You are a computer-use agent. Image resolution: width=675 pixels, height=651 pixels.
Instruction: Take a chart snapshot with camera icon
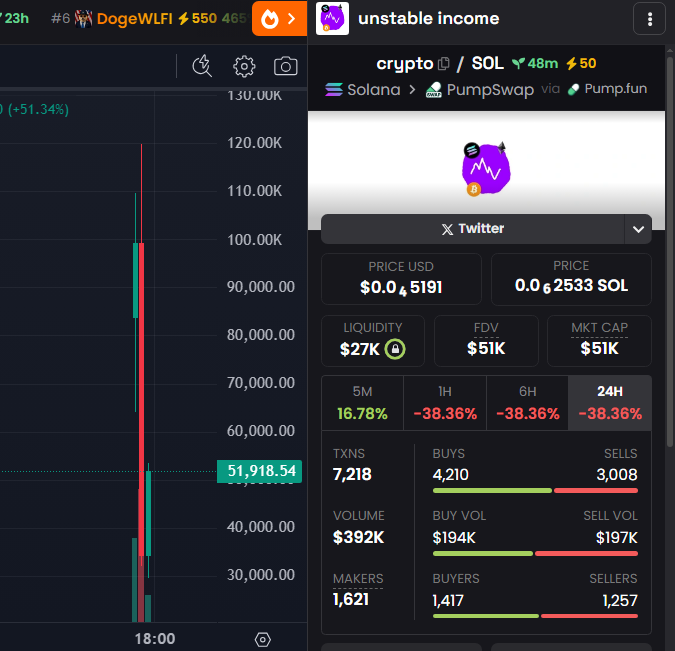pos(285,66)
